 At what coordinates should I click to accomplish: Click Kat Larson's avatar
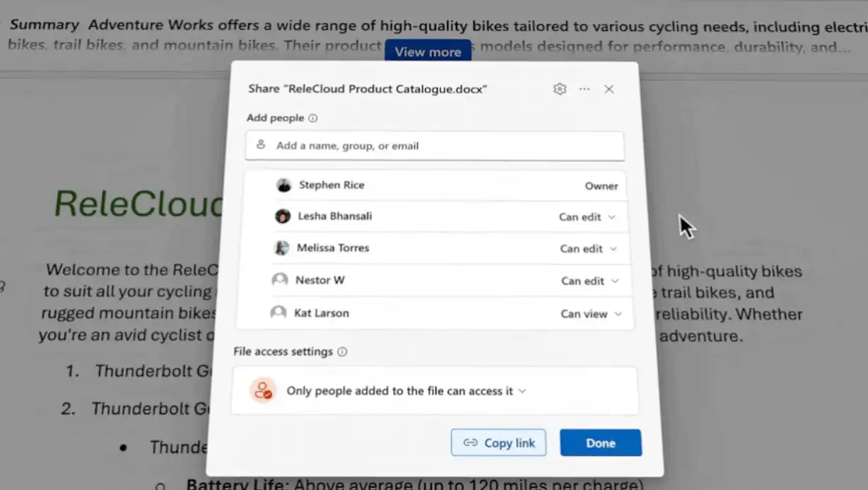click(278, 313)
